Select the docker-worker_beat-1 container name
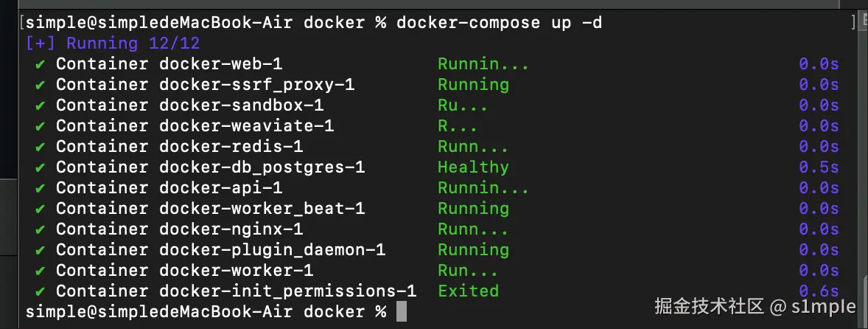Screen dimensions: 868x329 coord(262,209)
